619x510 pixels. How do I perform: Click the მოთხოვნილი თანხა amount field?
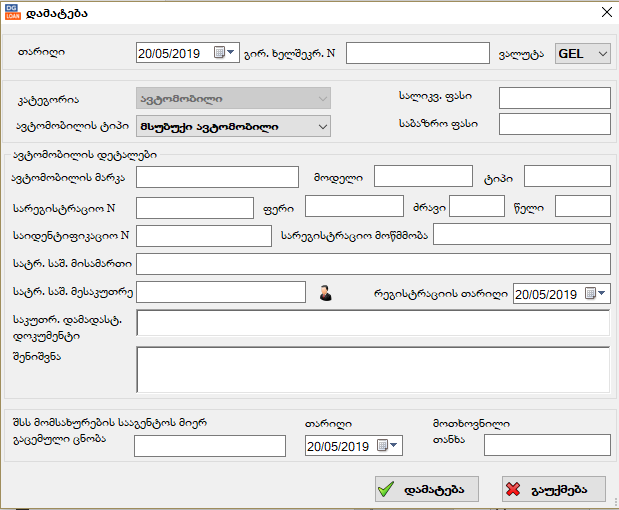point(546,445)
